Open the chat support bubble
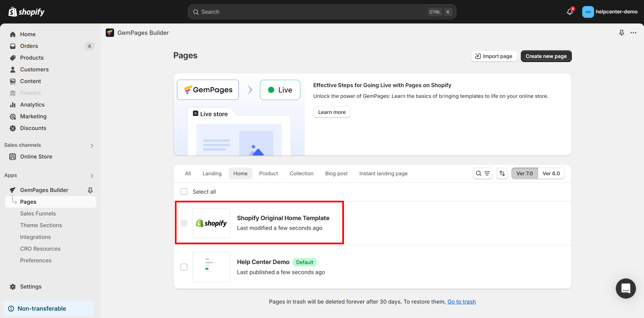The width and height of the screenshot is (644, 318). tap(626, 288)
